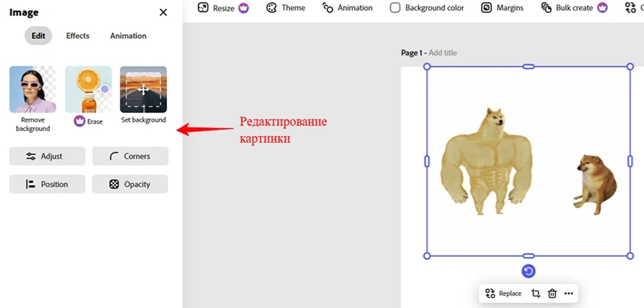Click the premium crown next to Resize
Screen dimensions: 644x308
[243, 8]
